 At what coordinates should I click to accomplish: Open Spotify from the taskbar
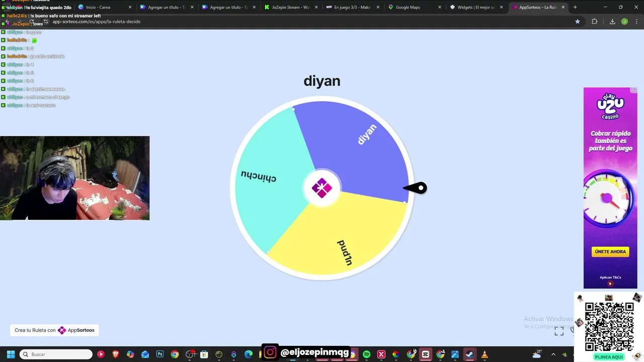366,354
